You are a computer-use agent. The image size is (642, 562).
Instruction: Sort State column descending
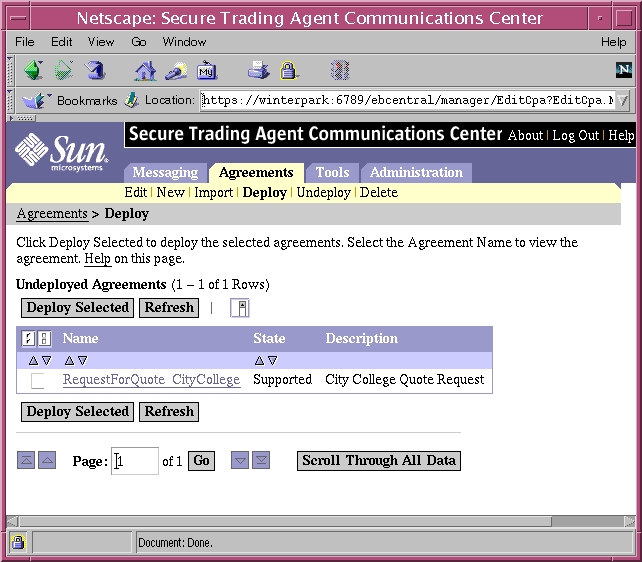(273, 360)
